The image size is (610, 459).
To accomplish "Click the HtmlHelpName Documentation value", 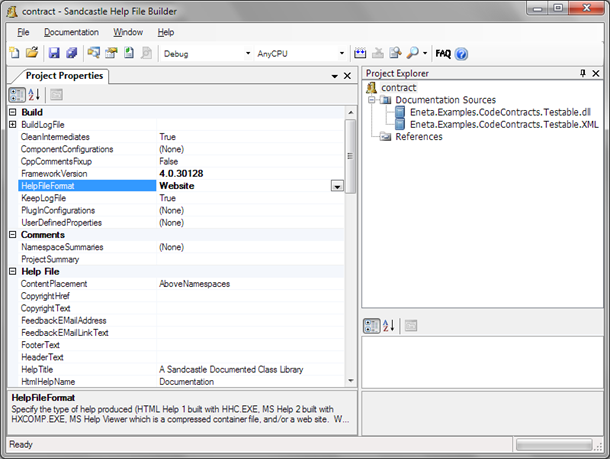I will coord(187,382).
